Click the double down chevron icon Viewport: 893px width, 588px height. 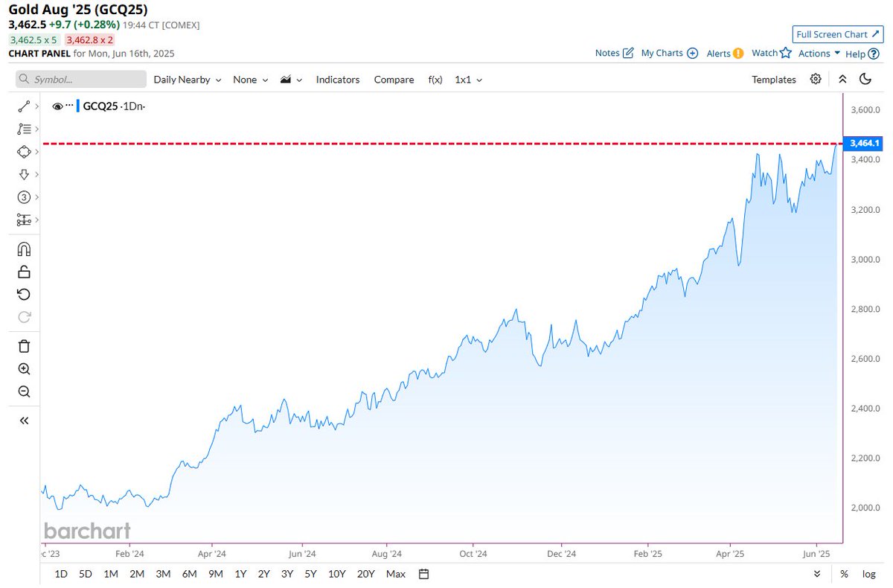(x=817, y=574)
